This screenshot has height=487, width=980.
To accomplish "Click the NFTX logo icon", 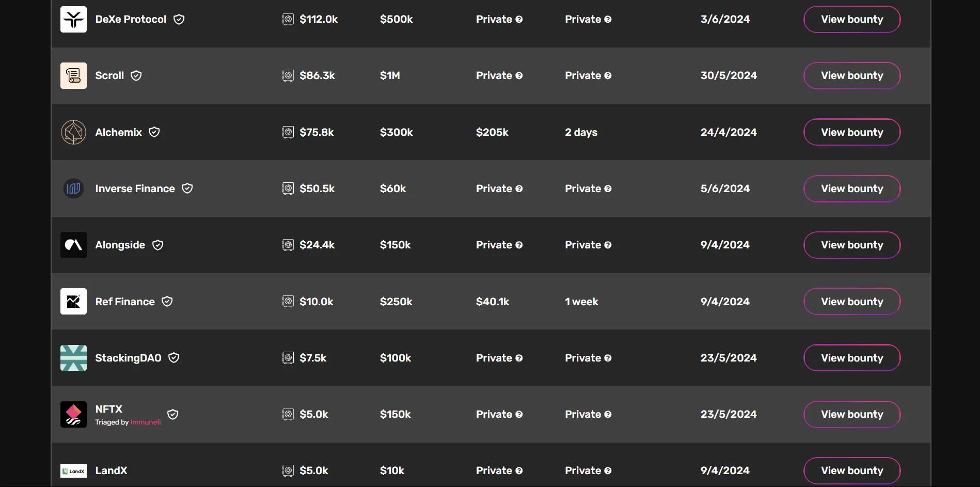I will click(x=73, y=414).
